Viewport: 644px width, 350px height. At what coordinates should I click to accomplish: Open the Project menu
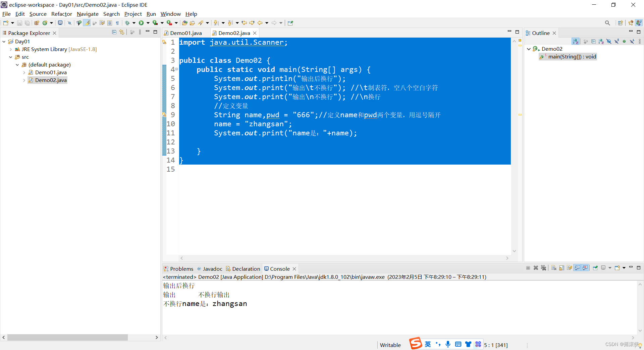click(133, 14)
